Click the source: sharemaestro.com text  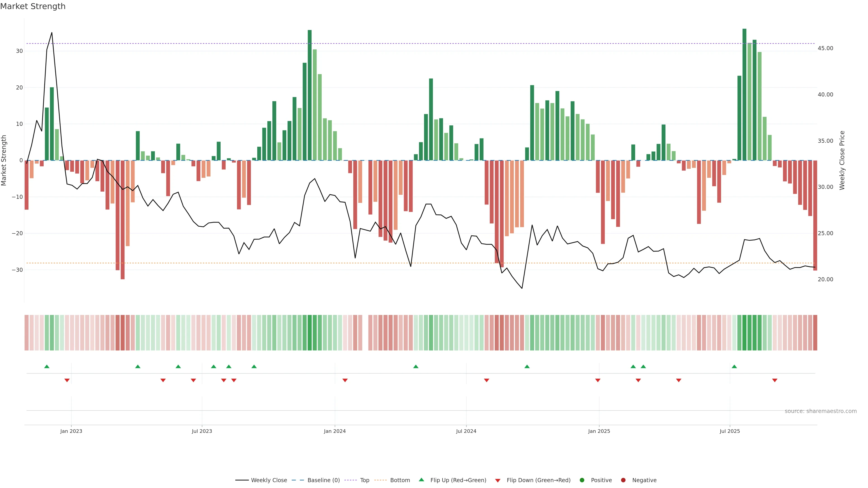pos(821,411)
